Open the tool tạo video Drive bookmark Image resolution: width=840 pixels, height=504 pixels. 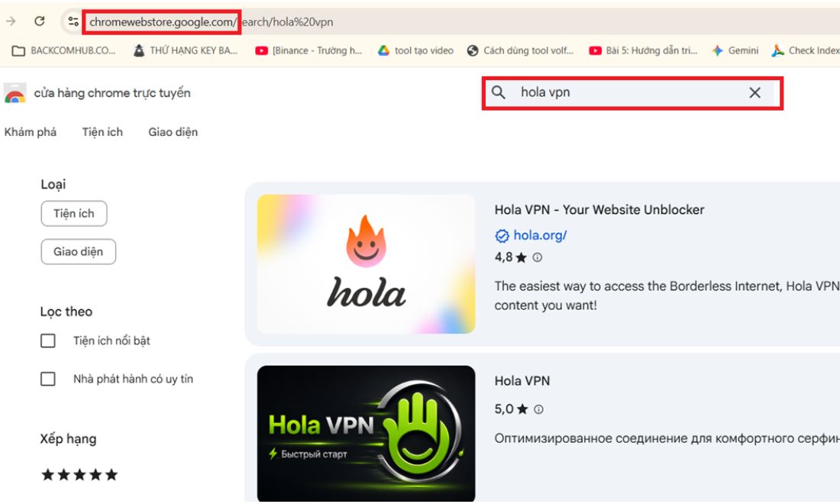click(x=415, y=51)
